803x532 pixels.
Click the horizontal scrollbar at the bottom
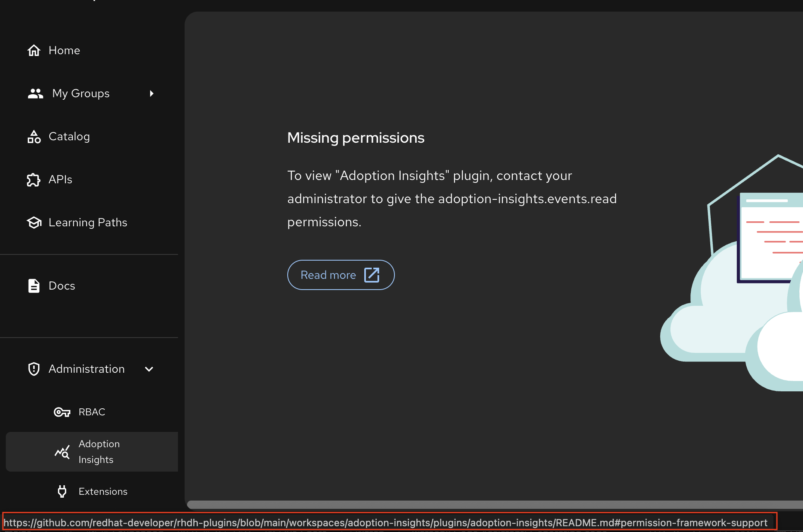(493, 505)
